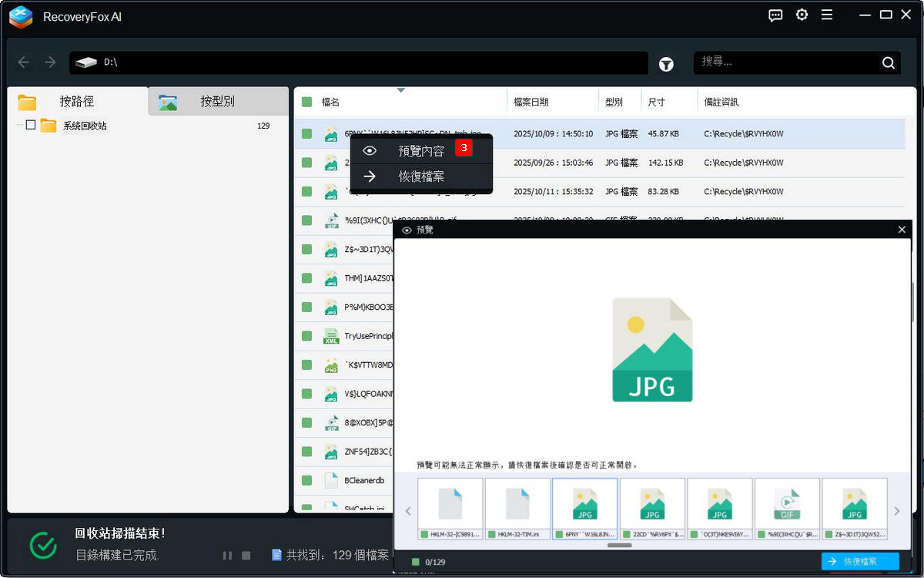The image size is (924, 578).
Task: Open the feedback message icon
Action: point(775,15)
